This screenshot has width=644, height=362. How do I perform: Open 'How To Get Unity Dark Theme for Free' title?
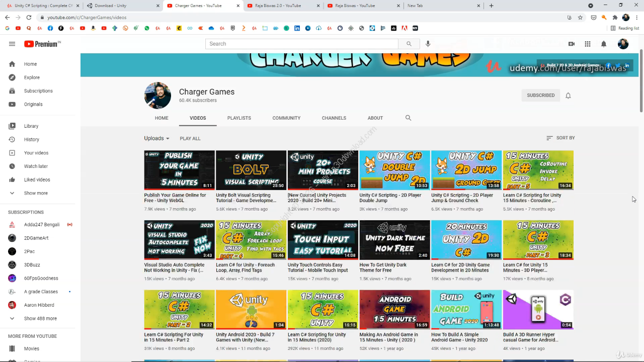pyautogui.click(x=383, y=267)
